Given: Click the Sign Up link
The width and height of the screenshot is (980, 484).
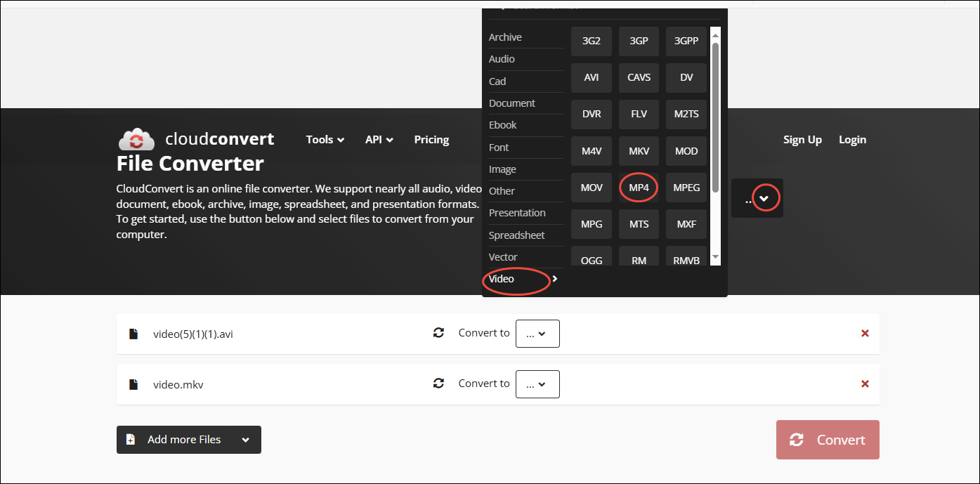Looking at the screenshot, I should 802,140.
